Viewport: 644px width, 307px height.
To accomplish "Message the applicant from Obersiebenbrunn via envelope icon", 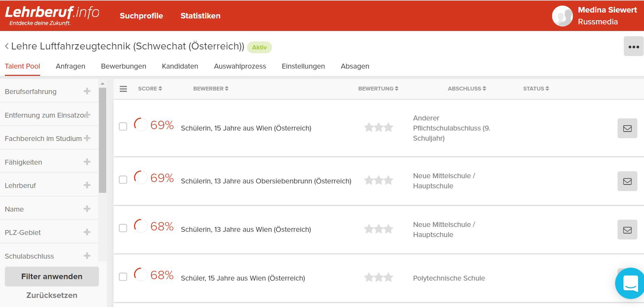I will pyautogui.click(x=627, y=181).
